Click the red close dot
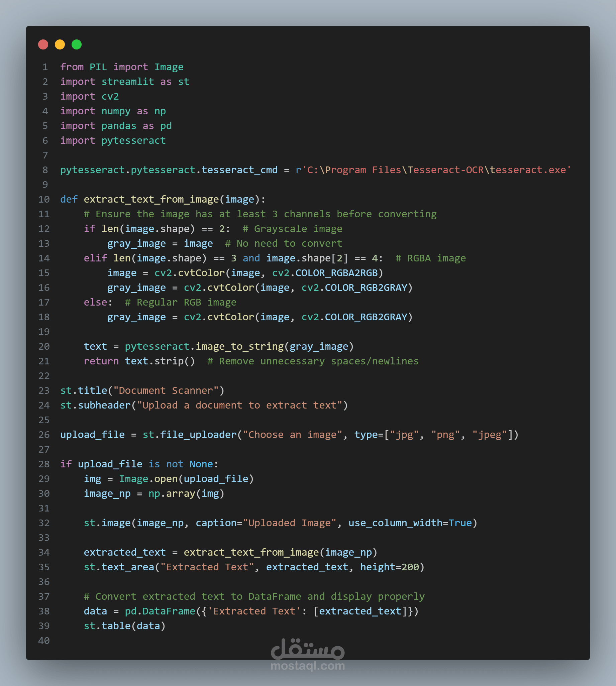 point(43,44)
